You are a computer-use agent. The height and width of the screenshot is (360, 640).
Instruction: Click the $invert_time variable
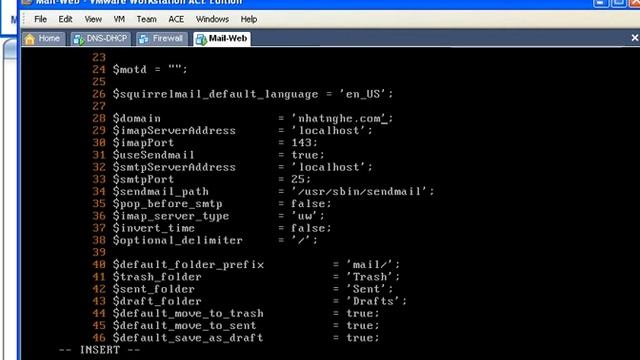[x=153, y=228]
